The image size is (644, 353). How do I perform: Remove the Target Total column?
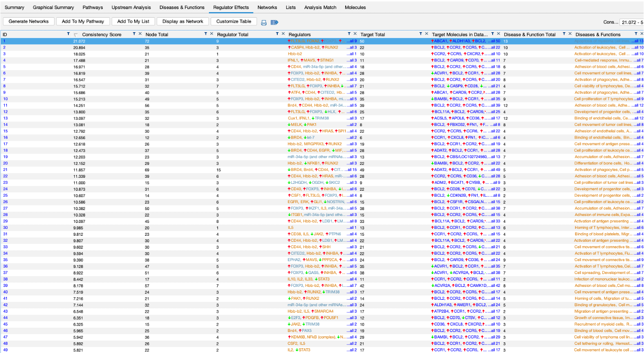click(426, 34)
